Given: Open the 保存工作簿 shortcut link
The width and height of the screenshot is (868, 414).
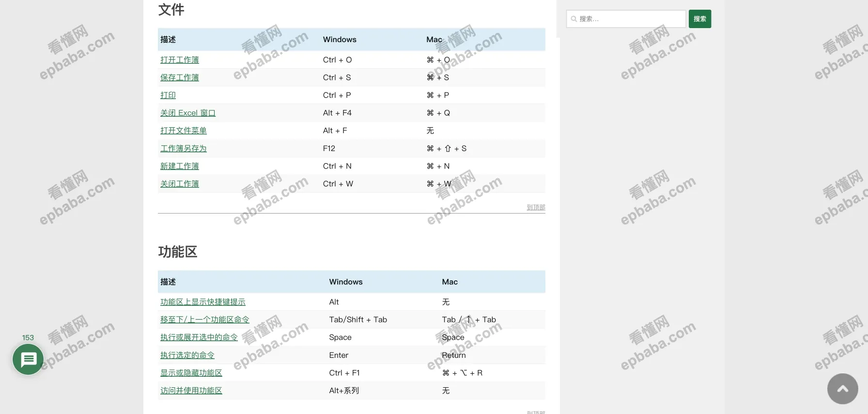Looking at the screenshot, I should 179,77.
